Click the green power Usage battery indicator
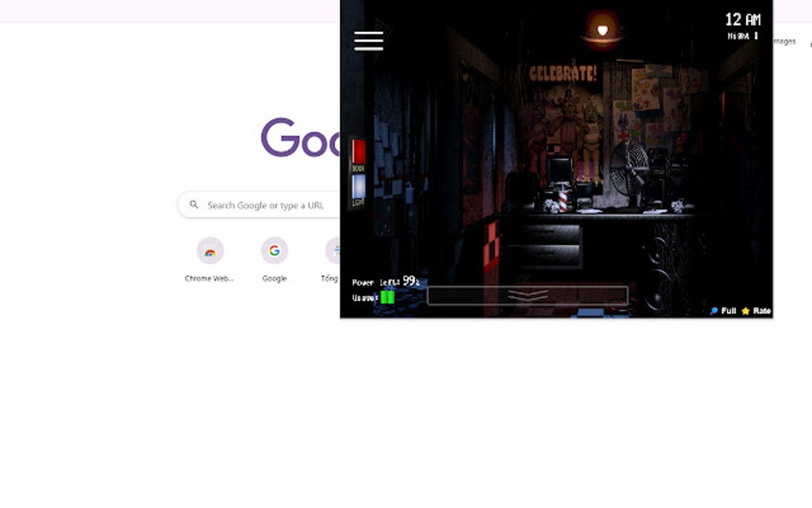The image size is (812, 508). 387,297
